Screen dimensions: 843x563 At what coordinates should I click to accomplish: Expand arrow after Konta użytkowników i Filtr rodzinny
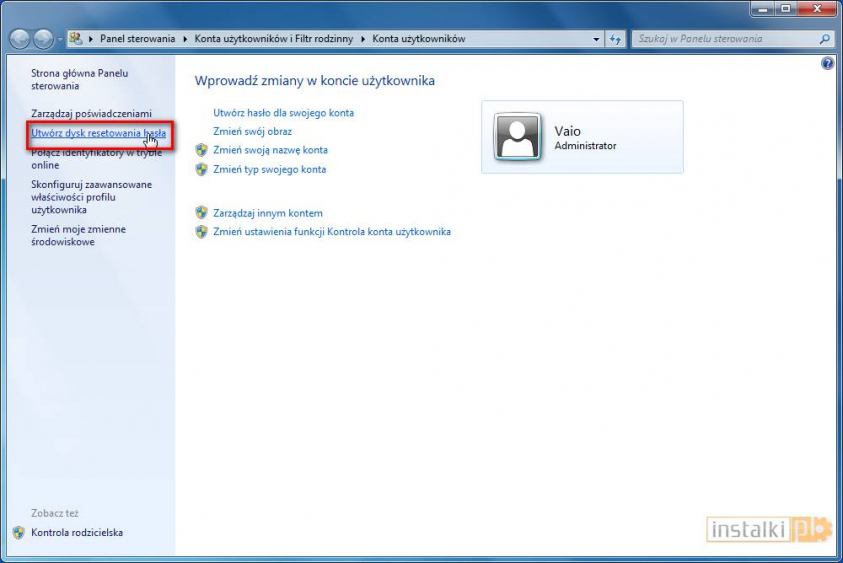point(363,39)
